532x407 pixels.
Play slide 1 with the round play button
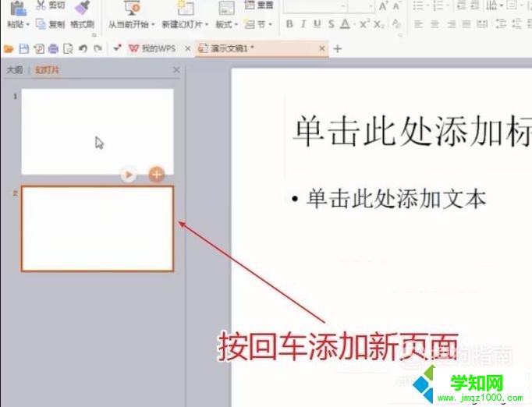point(128,175)
